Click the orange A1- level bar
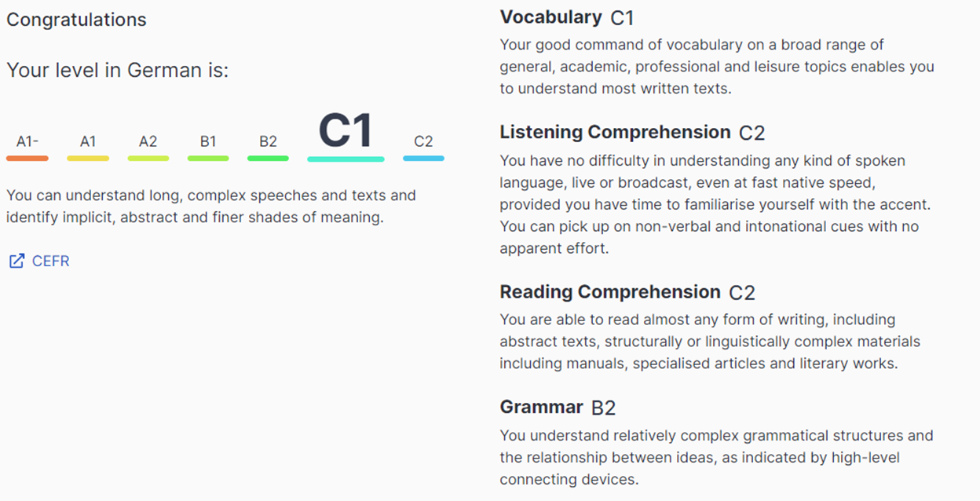The width and height of the screenshot is (980, 501). coord(27,159)
